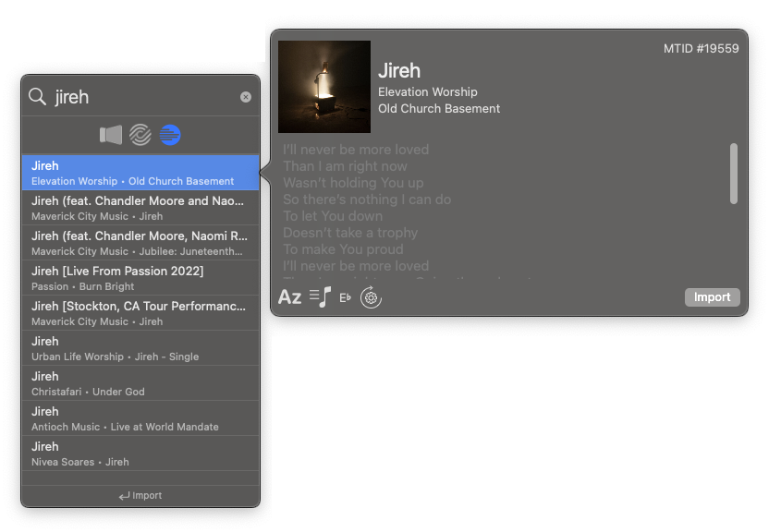Viewport: 781px width, 532px height.
Task: Click the MTID #19559 label
Action: point(701,48)
